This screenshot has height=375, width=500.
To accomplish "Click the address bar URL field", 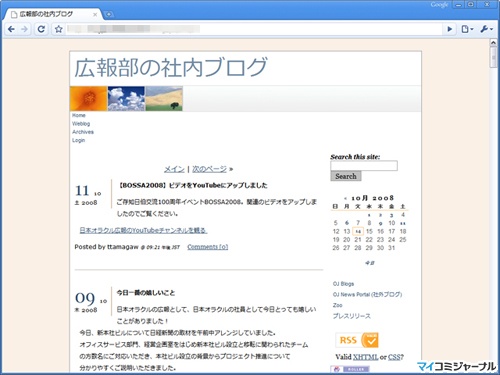I will (255, 29).
